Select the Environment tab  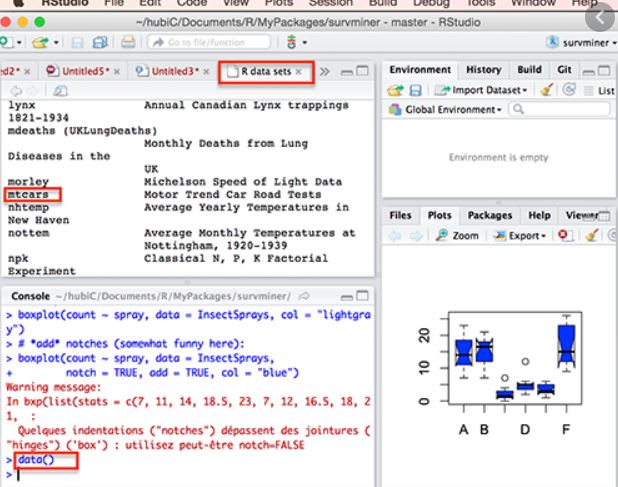[x=420, y=70]
